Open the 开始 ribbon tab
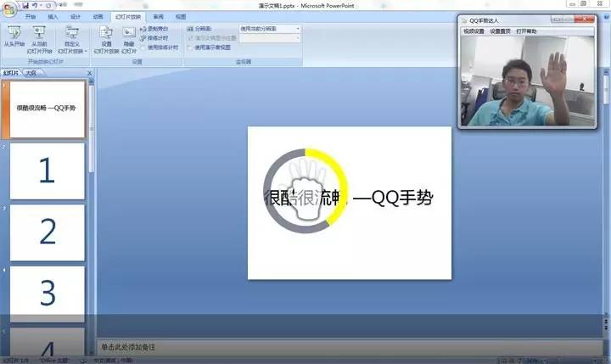Viewport: 611px width, 364px height. 30,17
